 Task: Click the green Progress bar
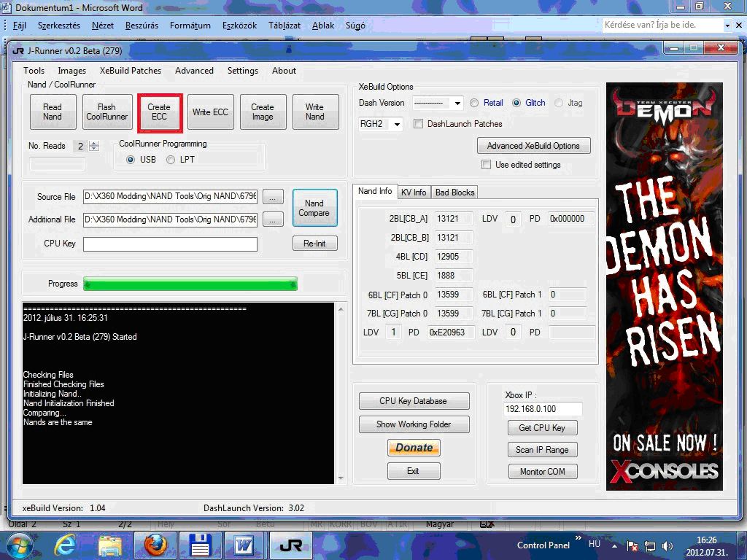pos(190,284)
